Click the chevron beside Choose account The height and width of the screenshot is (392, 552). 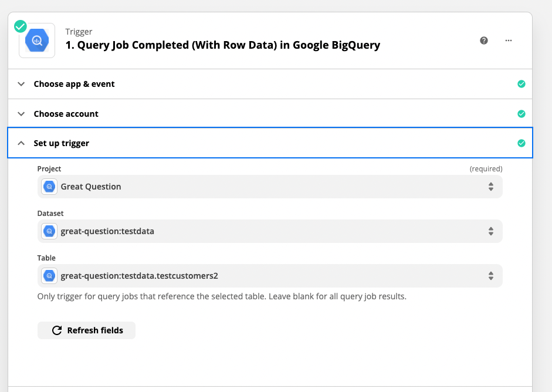(21, 114)
